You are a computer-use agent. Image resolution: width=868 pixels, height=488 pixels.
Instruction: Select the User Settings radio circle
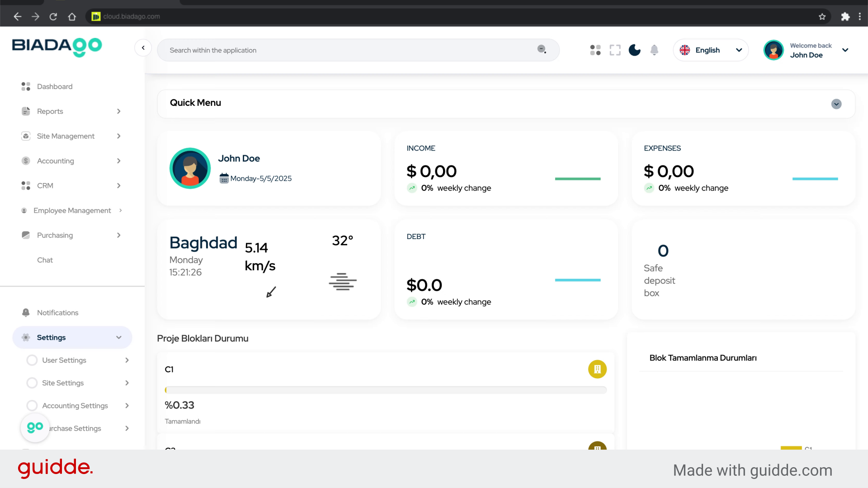(x=32, y=360)
